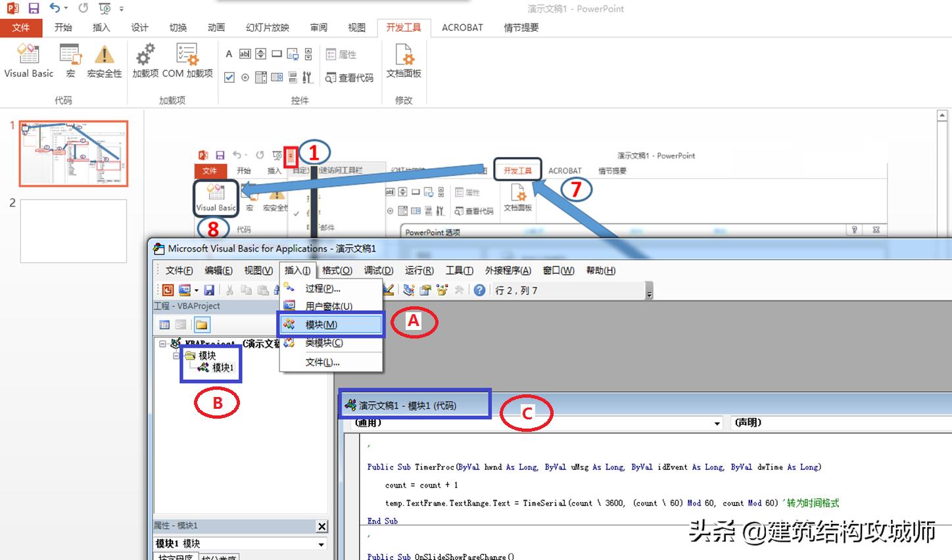
Task: Click the greyed 属性 properties button
Action: tap(341, 54)
